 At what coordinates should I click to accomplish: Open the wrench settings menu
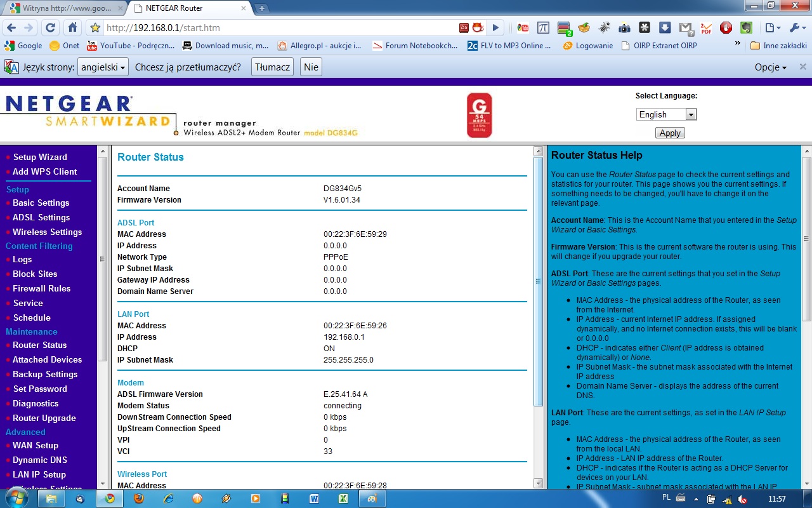pyautogui.click(x=797, y=28)
